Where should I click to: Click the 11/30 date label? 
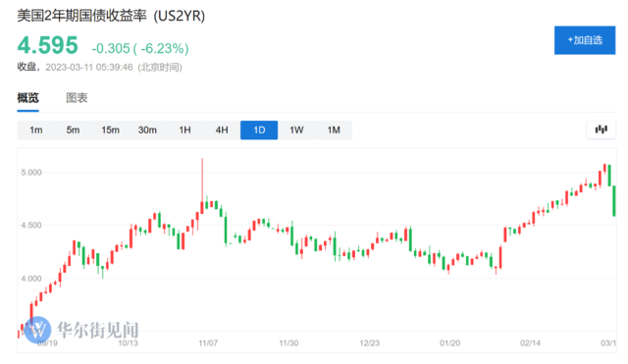(x=288, y=343)
